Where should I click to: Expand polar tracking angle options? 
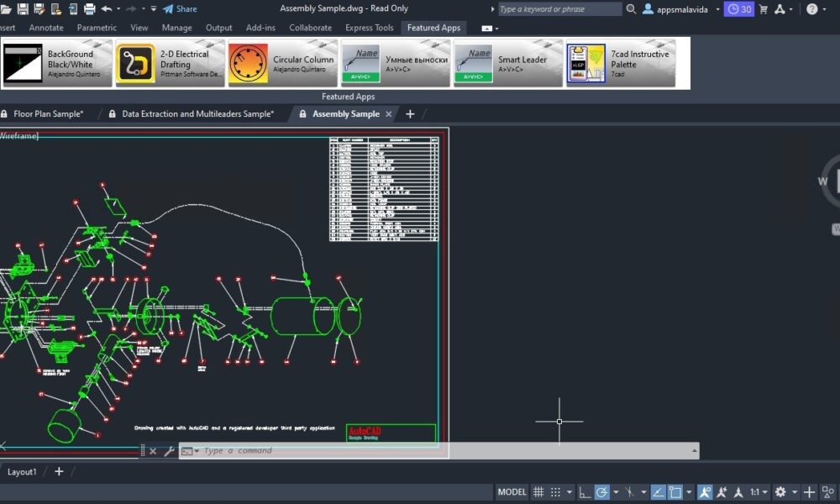coord(616,491)
